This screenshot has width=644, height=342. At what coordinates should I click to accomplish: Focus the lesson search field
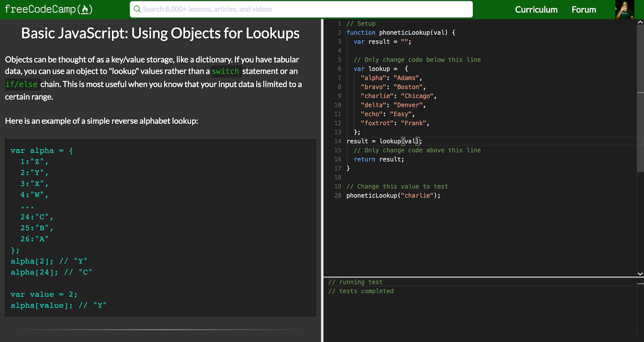(301, 9)
